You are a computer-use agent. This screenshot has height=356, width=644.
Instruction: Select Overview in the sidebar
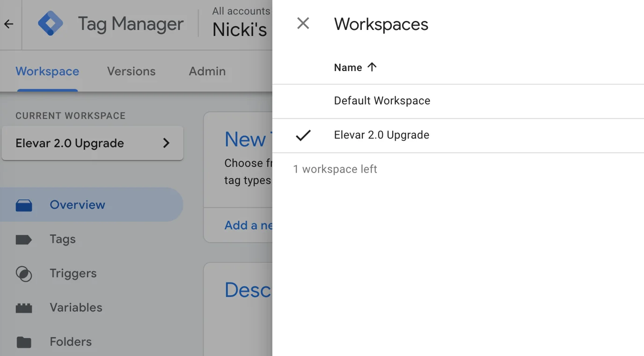click(x=91, y=204)
